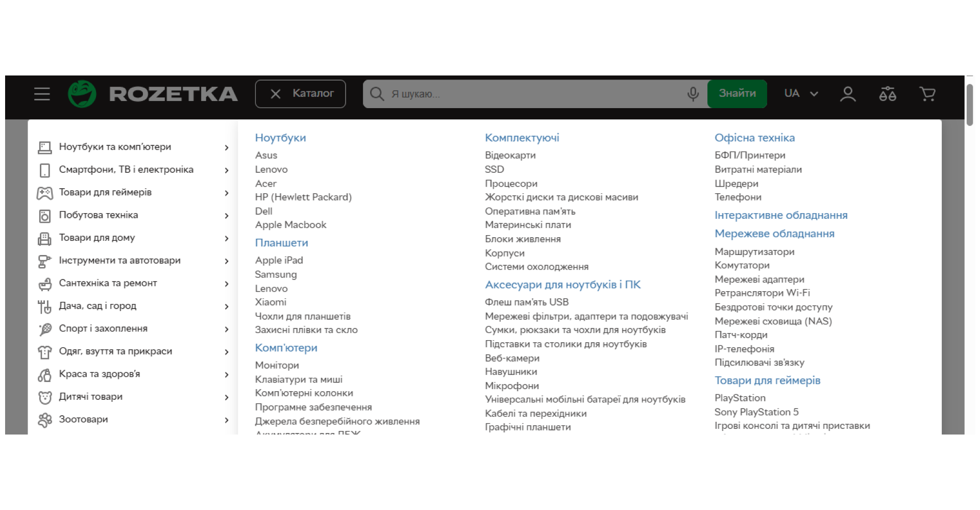The width and height of the screenshot is (980, 510).
Task: Expand the Дача, сад і город chevron
Action: (227, 307)
